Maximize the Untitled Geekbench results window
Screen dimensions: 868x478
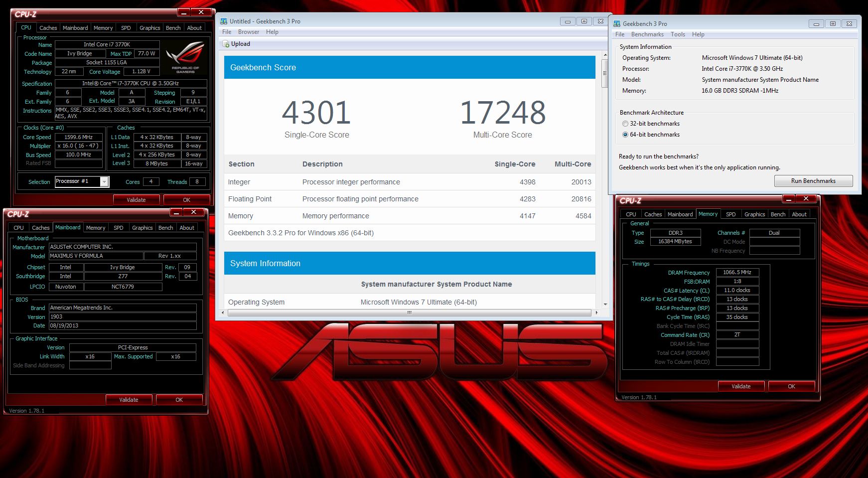(x=584, y=21)
